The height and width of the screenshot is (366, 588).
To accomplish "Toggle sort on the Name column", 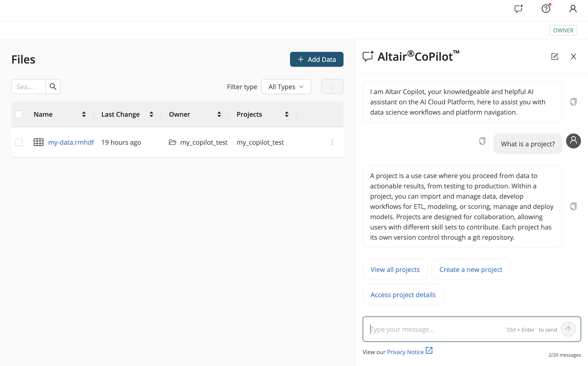I will pos(84,114).
